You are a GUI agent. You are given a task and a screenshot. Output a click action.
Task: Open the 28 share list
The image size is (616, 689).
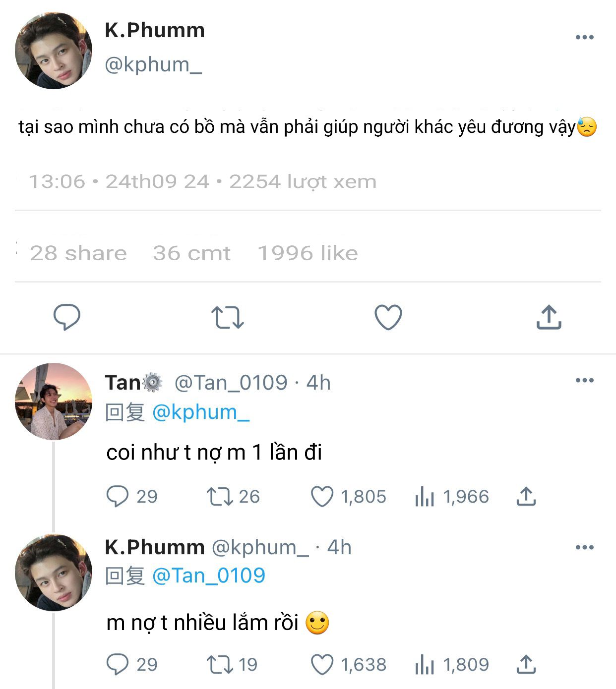click(78, 253)
